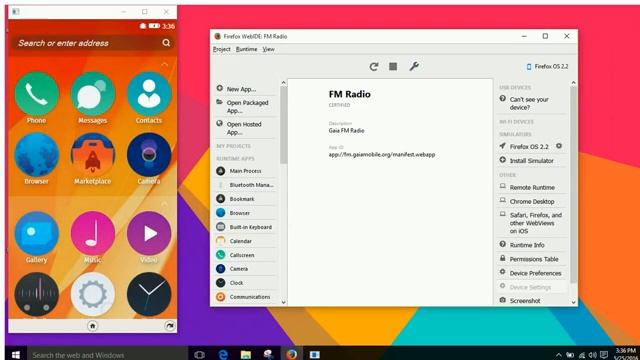The height and width of the screenshot is (360, 640).
Task: Open the Contacts app in the simulator
Action: 149,95
